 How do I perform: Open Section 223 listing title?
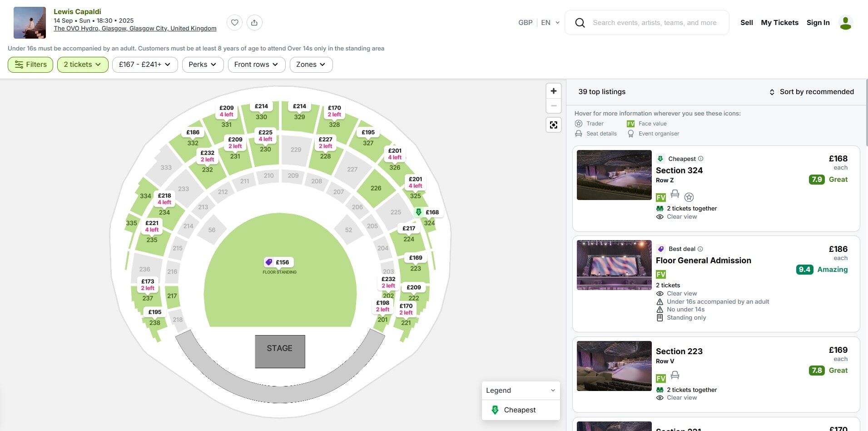[679, 351]
